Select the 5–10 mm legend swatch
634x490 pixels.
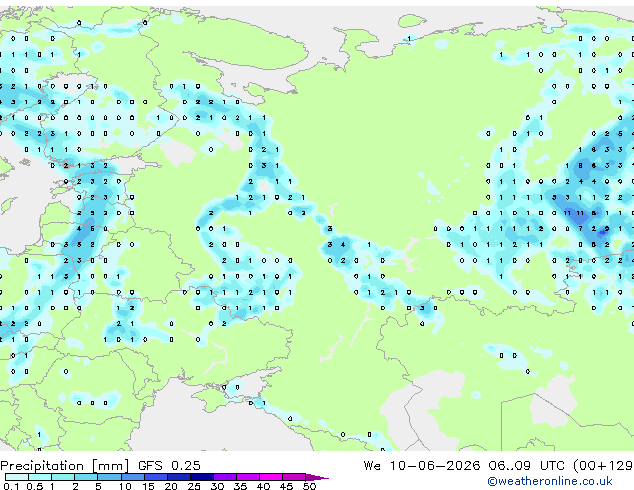pos(110,477)
